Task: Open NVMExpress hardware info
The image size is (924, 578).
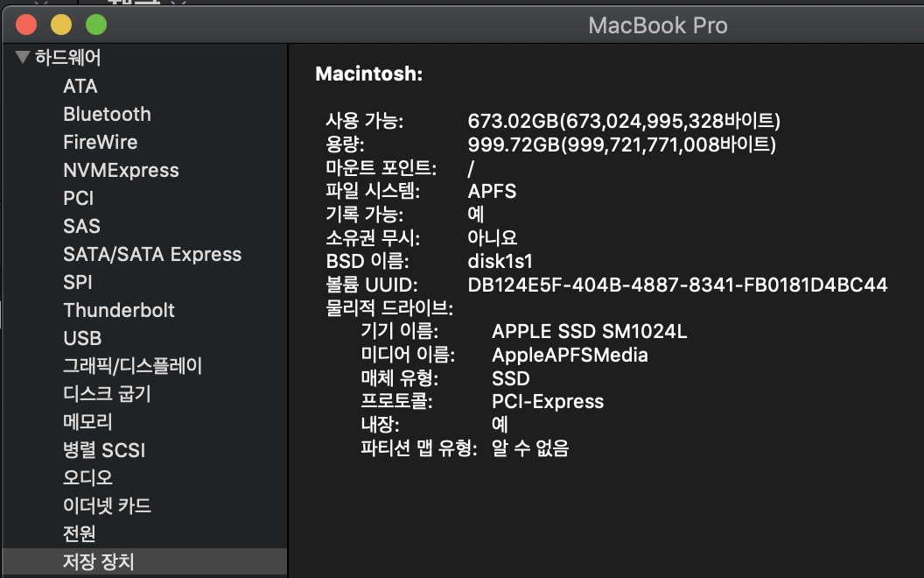Action: click(x=121, y=170)
